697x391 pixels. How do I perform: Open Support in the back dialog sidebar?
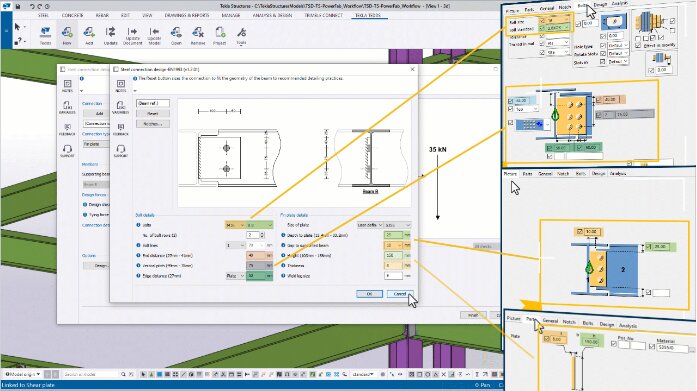[x=68, y=151]
